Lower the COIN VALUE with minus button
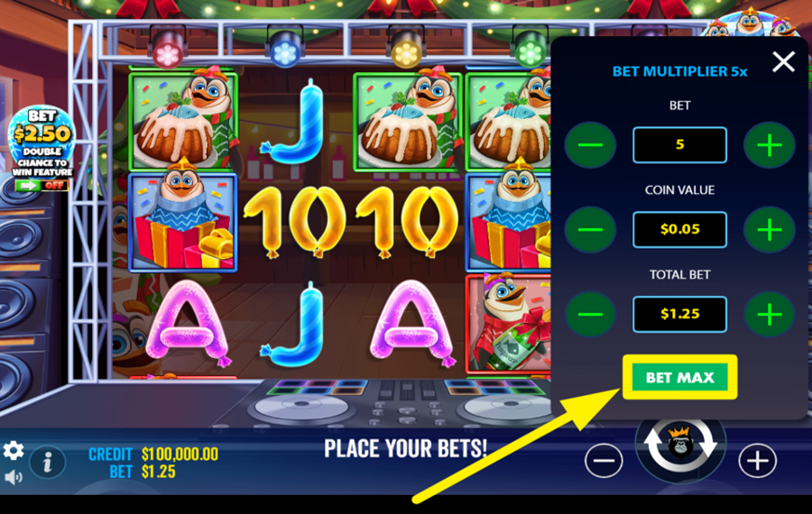812x514 pixels. [590, 229]
